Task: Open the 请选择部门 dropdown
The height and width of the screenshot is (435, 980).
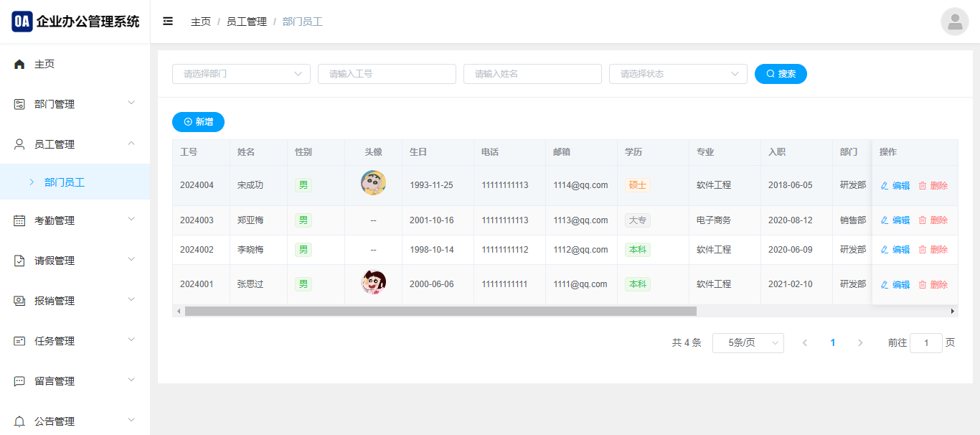Action: (x=241, y=74)
